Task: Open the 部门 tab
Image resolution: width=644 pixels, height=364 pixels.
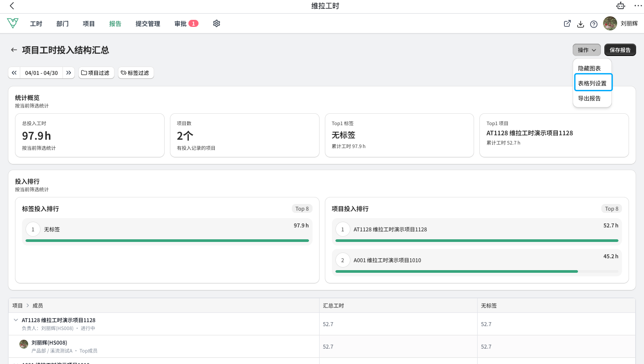Action: [x=63, y=23]
